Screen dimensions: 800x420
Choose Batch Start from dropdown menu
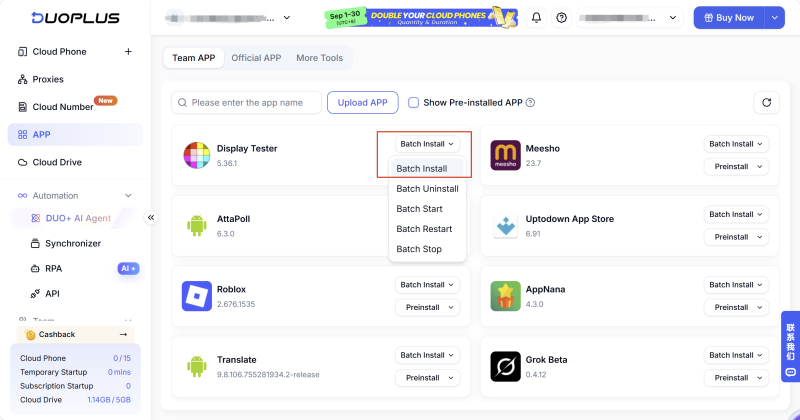coord(427,209)
